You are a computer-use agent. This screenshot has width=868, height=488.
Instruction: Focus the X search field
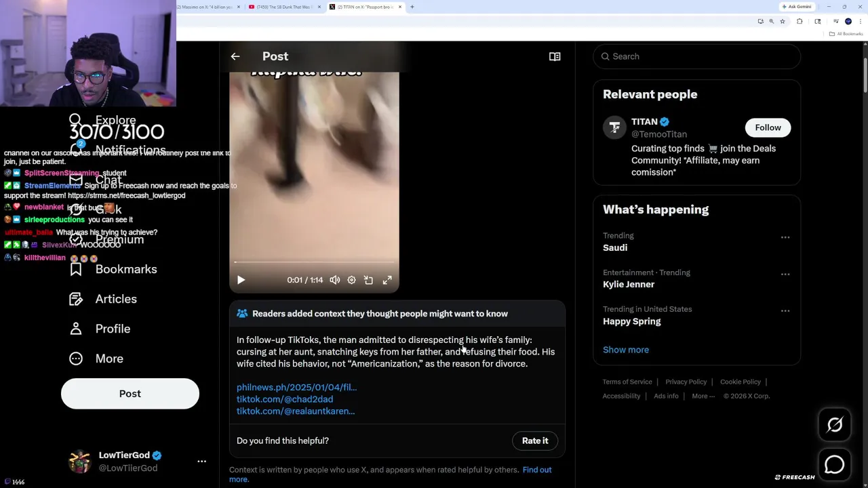(x=696, y=56)
